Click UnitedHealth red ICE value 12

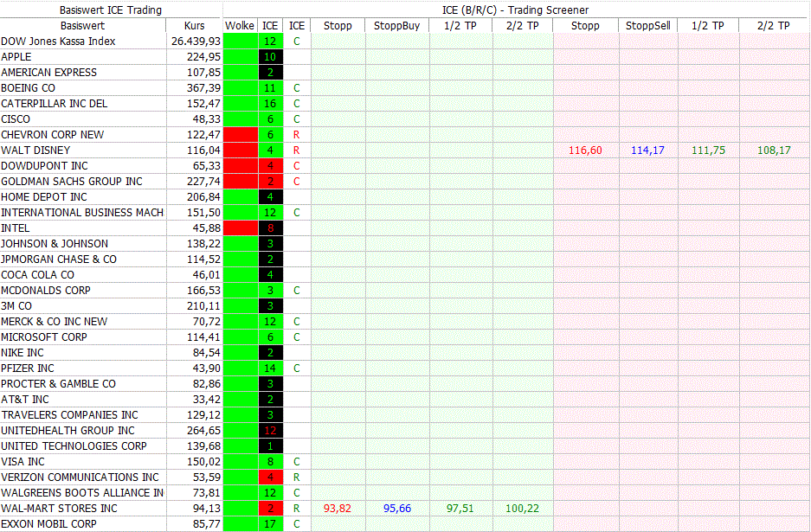point(270,430)
